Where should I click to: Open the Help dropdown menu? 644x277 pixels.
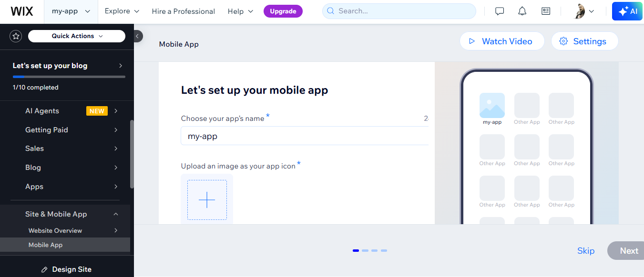[240, 11]
